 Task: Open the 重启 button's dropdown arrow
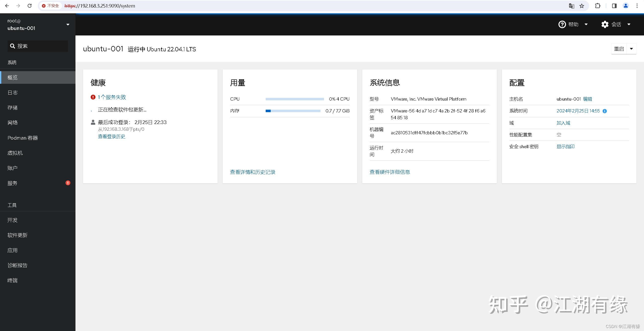(x=632, y=48)
